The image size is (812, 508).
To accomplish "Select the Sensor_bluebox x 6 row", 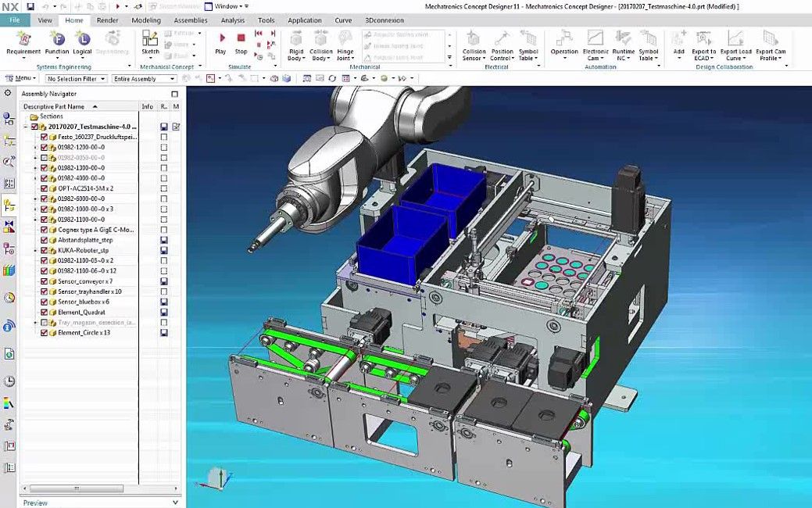I will tap(84, 302).
